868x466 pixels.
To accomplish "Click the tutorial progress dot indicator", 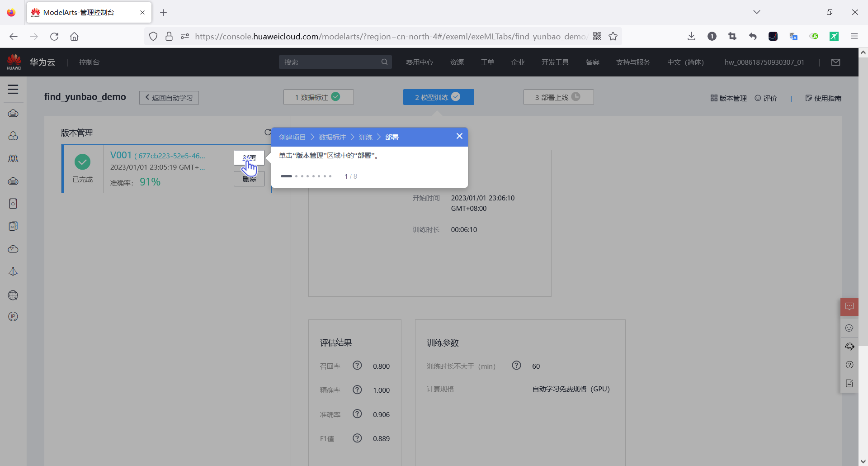I will 307,176.
